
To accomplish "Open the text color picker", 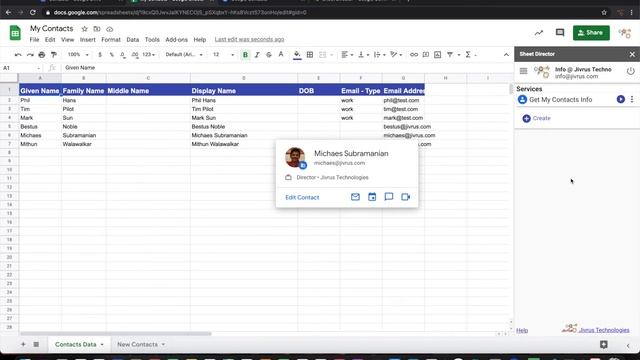I will pyautogui.click(x=281, y=55).
